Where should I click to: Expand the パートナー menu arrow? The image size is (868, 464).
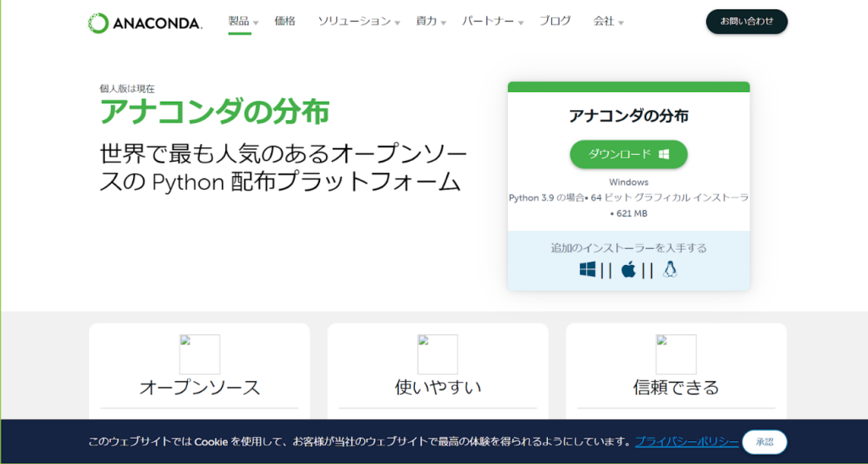click(x=520, y=23)
